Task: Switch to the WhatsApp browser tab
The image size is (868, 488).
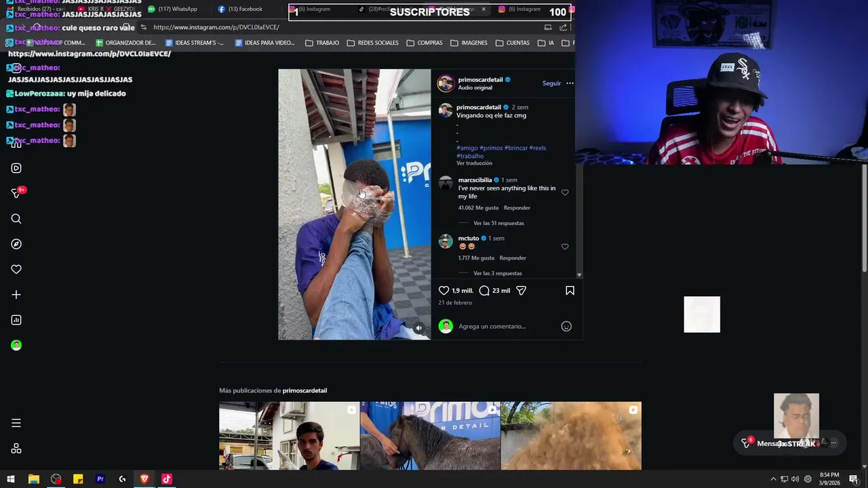Action: 174,9
